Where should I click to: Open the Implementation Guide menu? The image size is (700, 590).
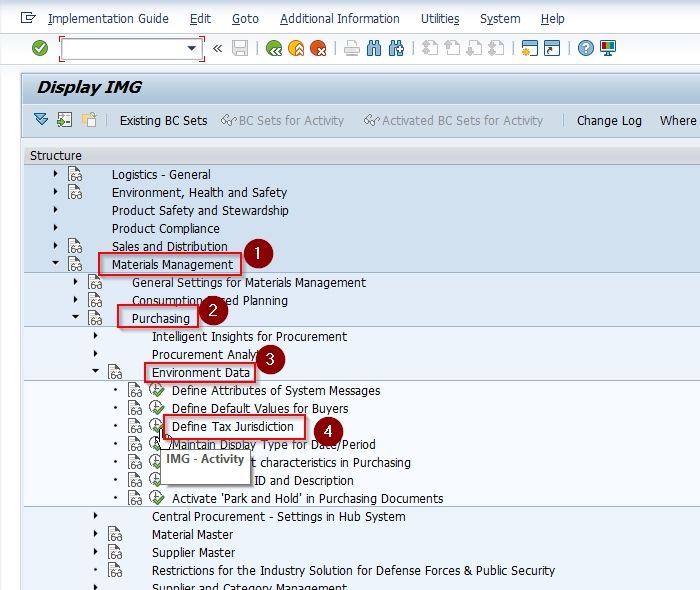point(108,19)
